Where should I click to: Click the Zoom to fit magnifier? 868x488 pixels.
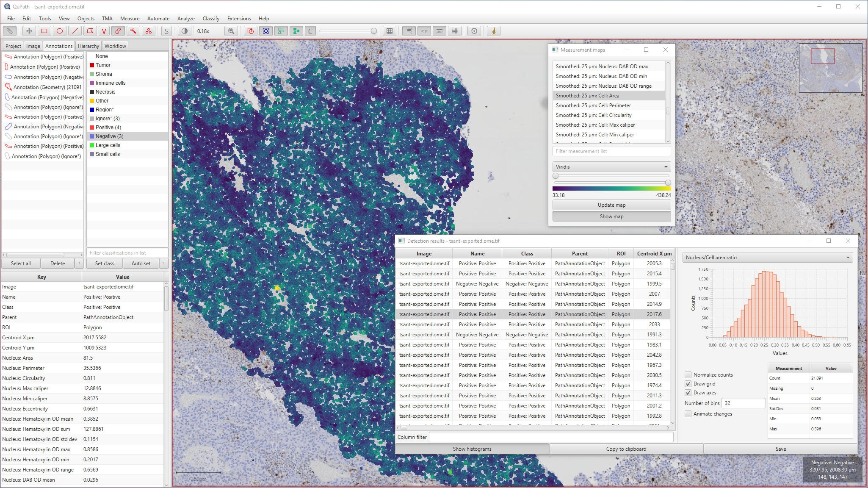231,31
